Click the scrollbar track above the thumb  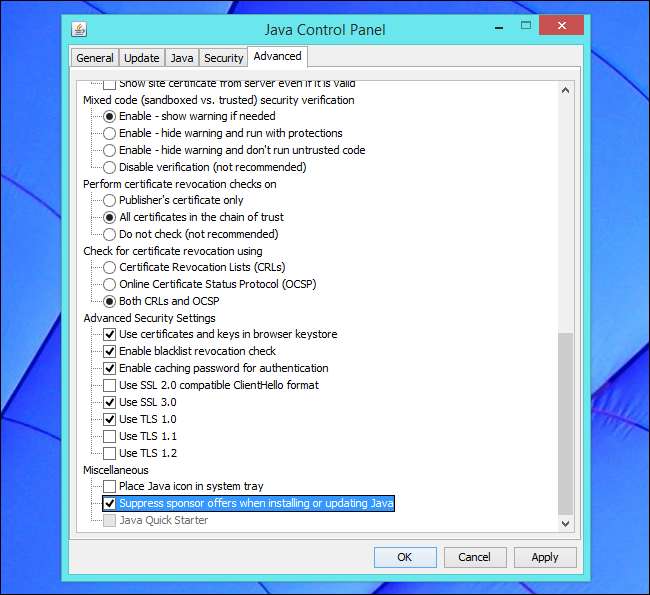click(565, 216)
